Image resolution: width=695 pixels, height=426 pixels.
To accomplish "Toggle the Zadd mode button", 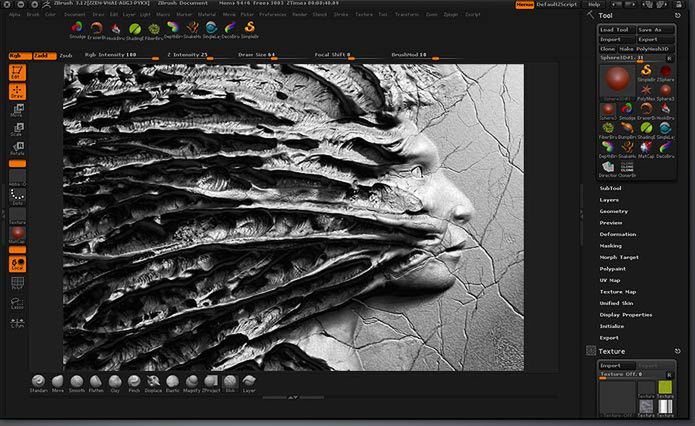I will pos(45,56).
